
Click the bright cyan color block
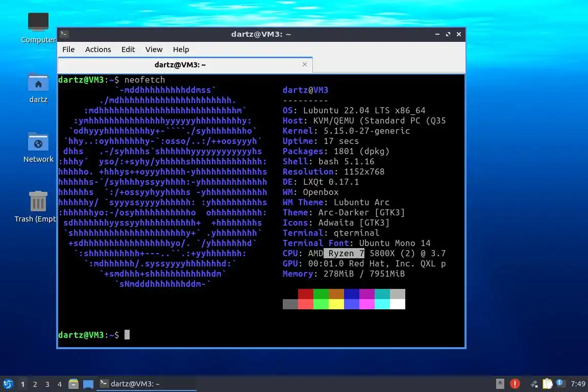[x=382, y=304]
